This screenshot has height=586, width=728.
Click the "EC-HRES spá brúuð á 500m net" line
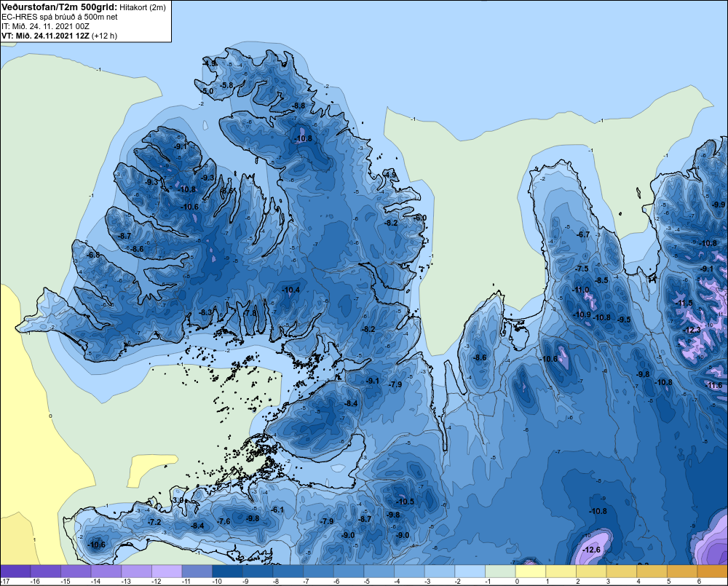60,17
